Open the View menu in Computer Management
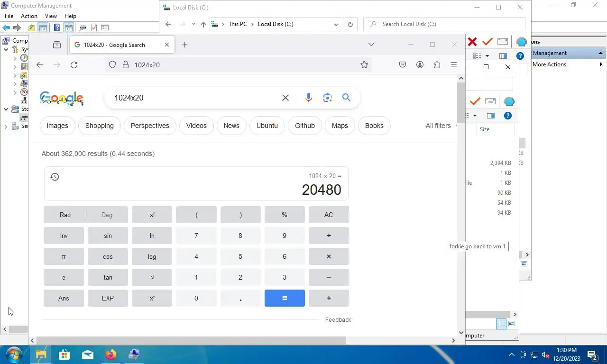 [x=51, y=16]
